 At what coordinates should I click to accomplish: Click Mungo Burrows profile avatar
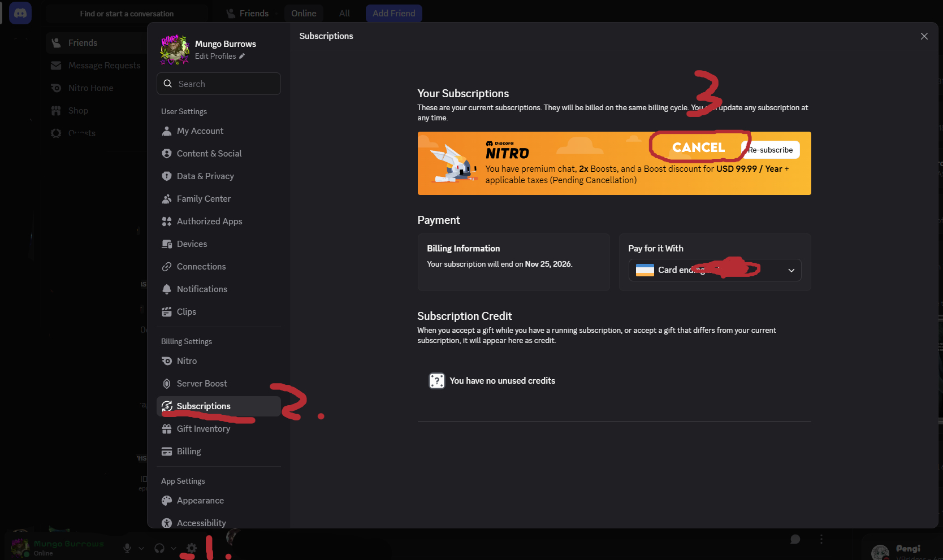point(175,50)
